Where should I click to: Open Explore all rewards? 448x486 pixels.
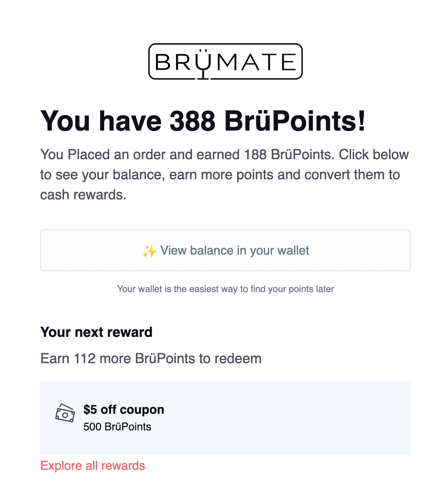pos(93,466)
